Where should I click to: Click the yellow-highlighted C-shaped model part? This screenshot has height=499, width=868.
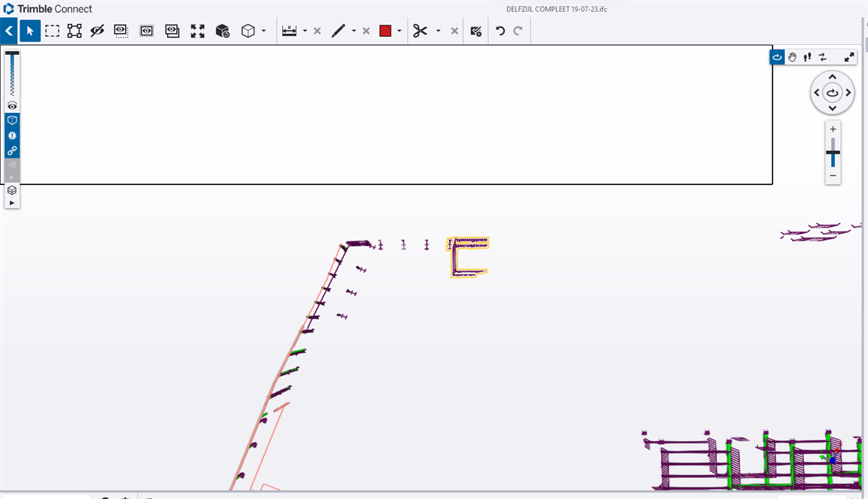coord(468,257)
